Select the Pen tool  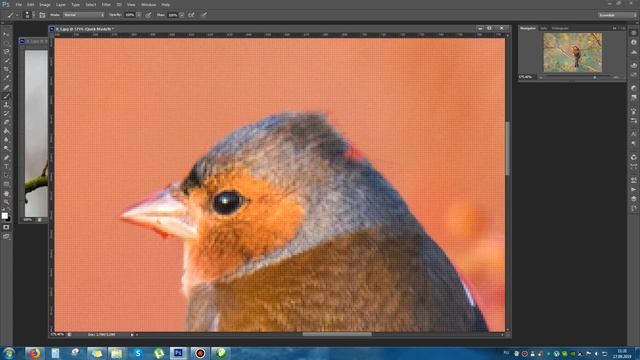[6, 158]
